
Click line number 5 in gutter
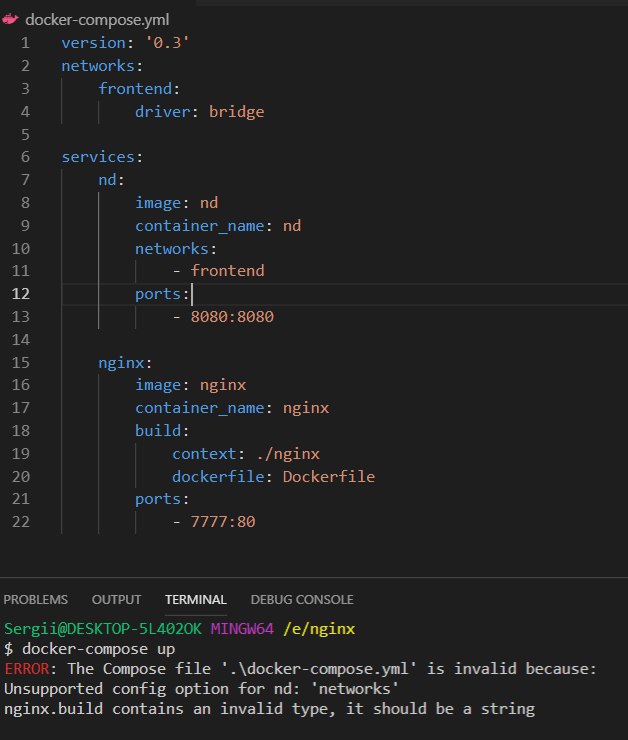click(x=25, y=135)
